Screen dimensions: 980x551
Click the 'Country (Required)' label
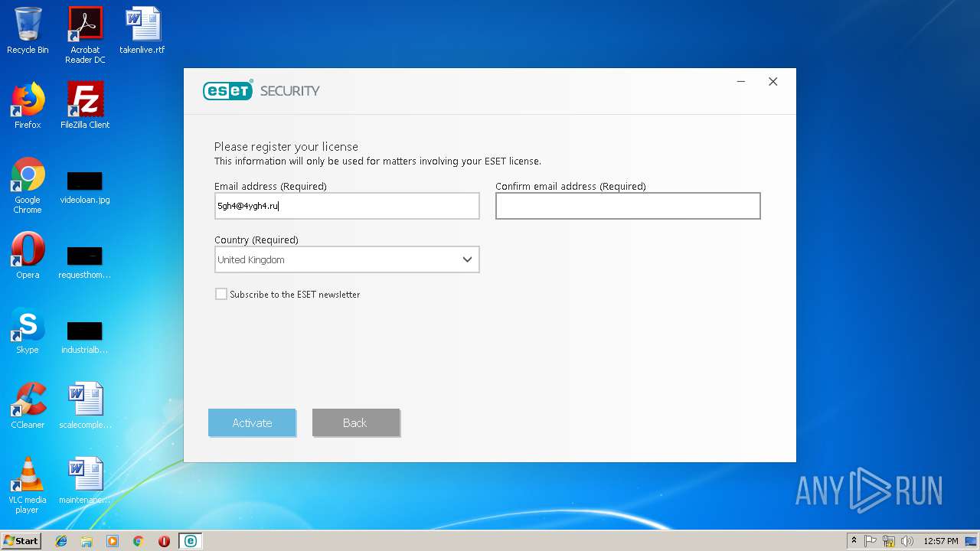256,240
